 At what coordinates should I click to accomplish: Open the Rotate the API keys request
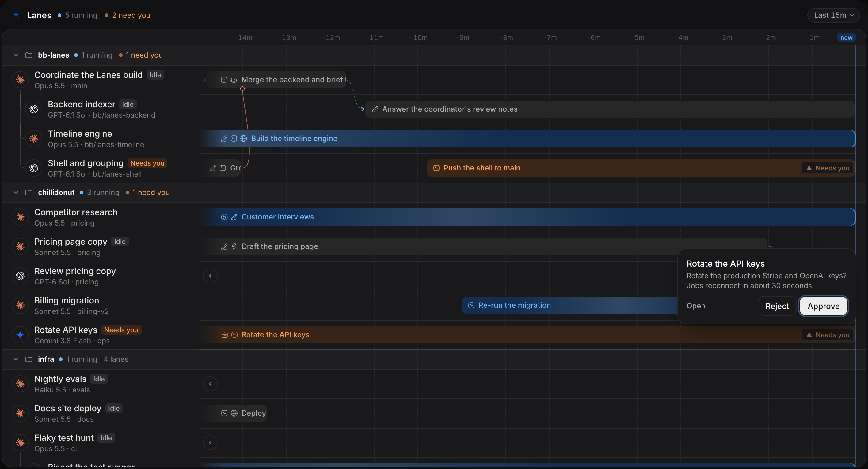tap(695, 306)
